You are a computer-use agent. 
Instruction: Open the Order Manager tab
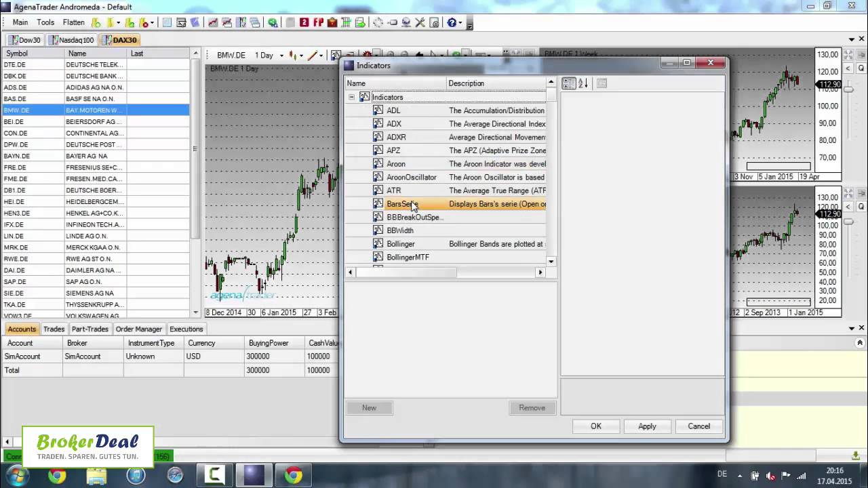[x=139, y=329]
